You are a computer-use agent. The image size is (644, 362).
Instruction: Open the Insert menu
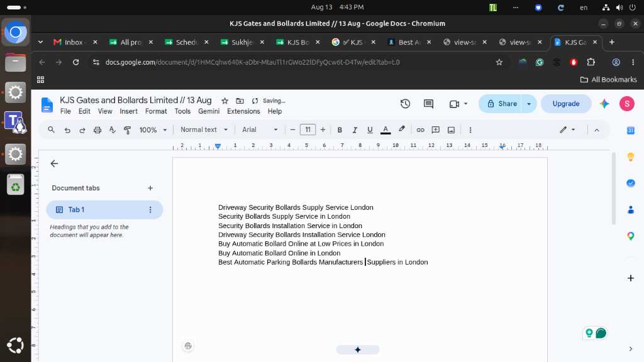(x=128, y=111)
